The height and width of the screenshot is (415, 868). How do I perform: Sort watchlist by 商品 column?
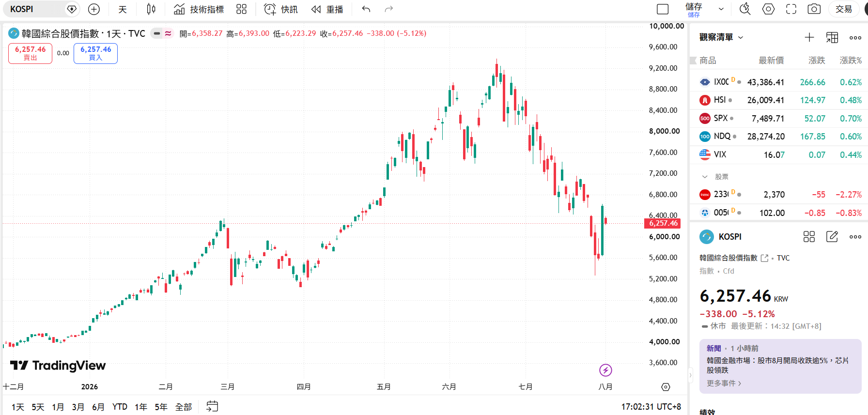tap(708, 61)
